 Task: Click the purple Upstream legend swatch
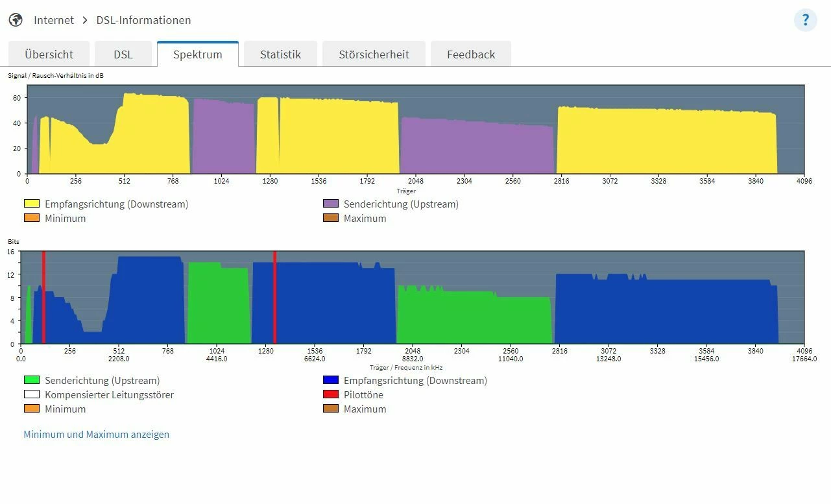(331, 204)
